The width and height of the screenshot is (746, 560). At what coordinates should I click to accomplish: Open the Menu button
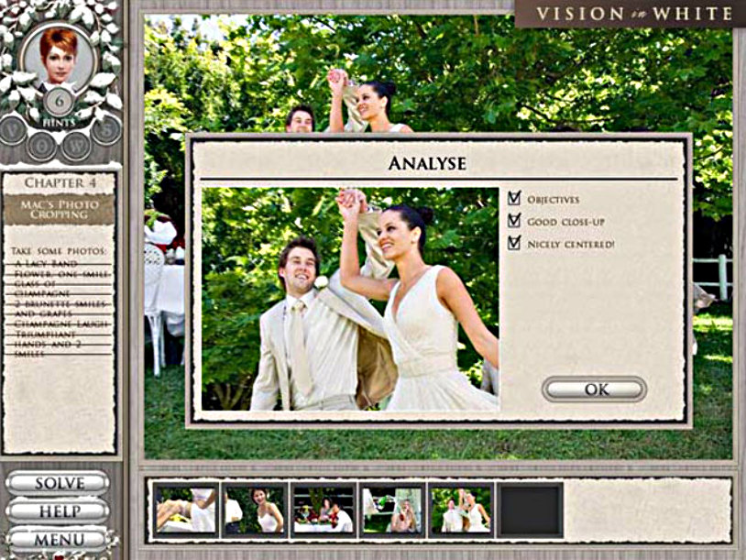pos(58,539)
